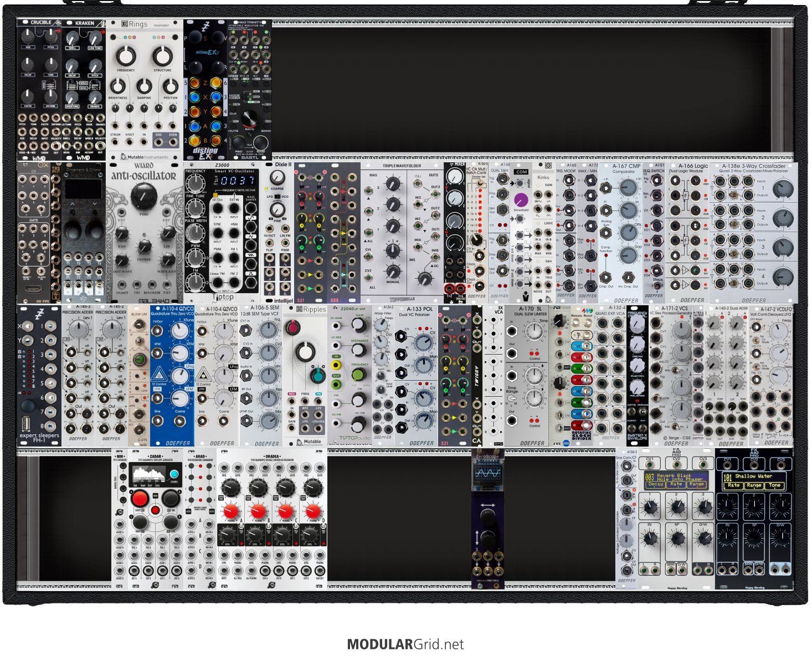Click the purple threshold knob on .COM module
This screenshot has height=656, width=812.
pyautogui.click(x=521, y=199)
